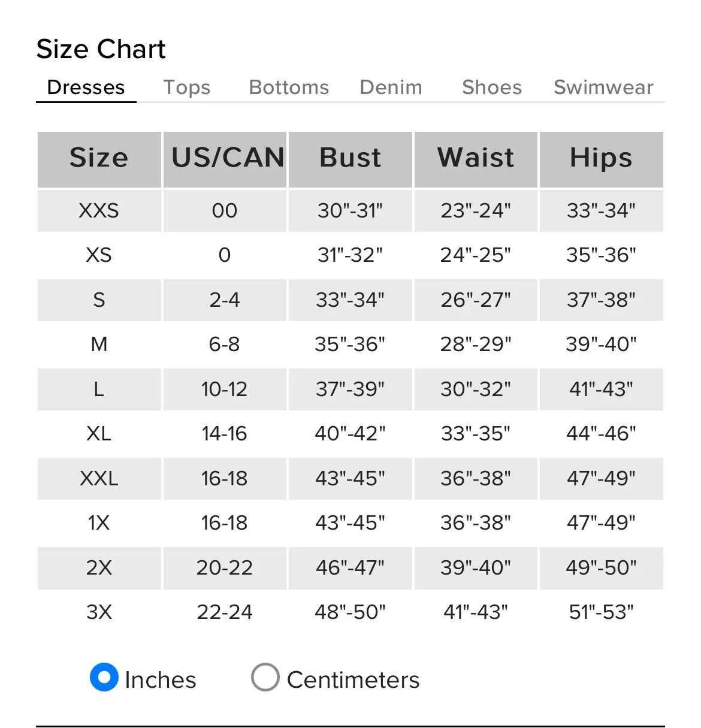Click the Centimeters label text
The image size is (701, 728).
tap(353, 680)
